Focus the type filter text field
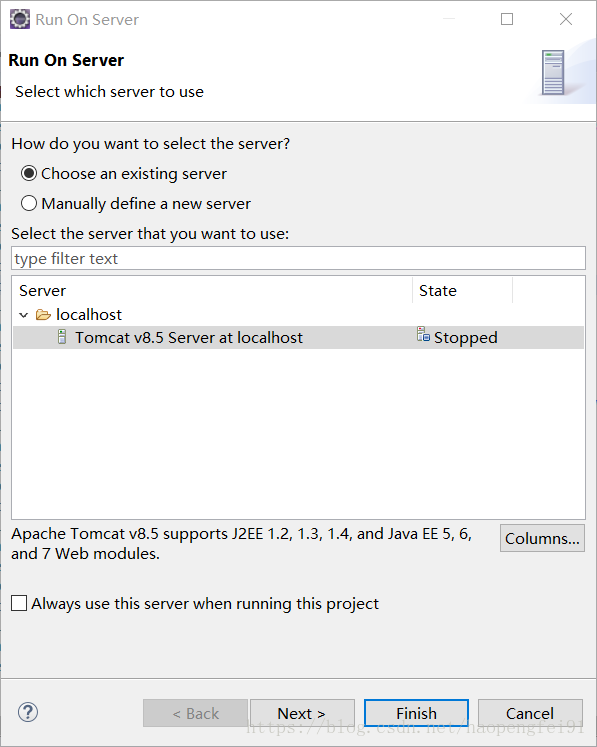The image size is (597, 747). click(298, 258)
